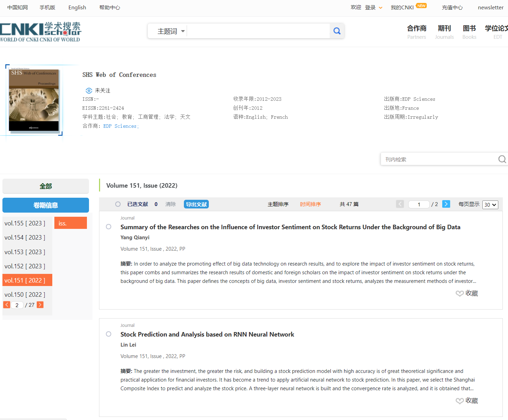Select vol.150 [ 2022 ]
Viewport: 508px width, 420px height.
pos(25,295)
